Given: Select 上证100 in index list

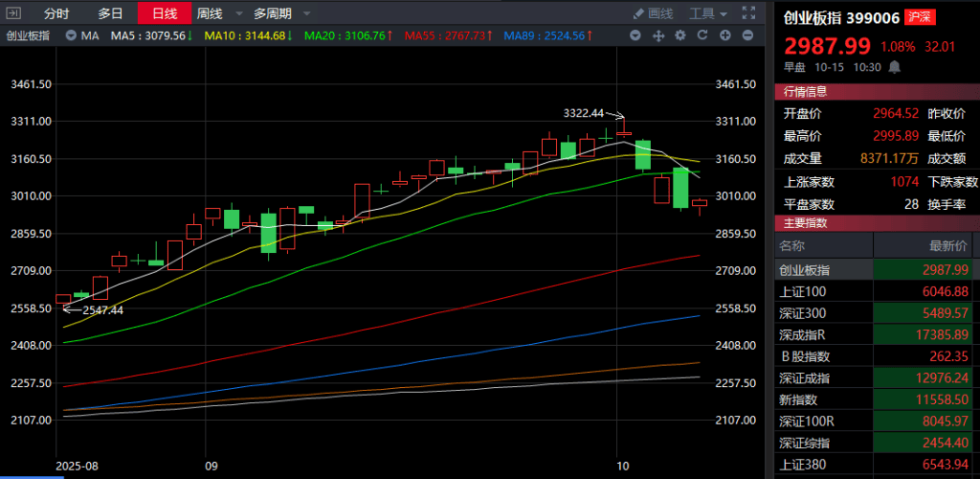Looking at the screenshot, I should point(803,291).
